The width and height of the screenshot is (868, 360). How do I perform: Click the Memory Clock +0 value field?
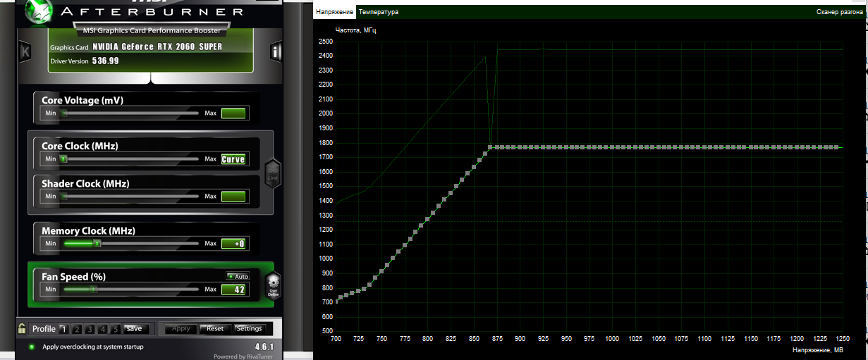(x=233, y=243)
